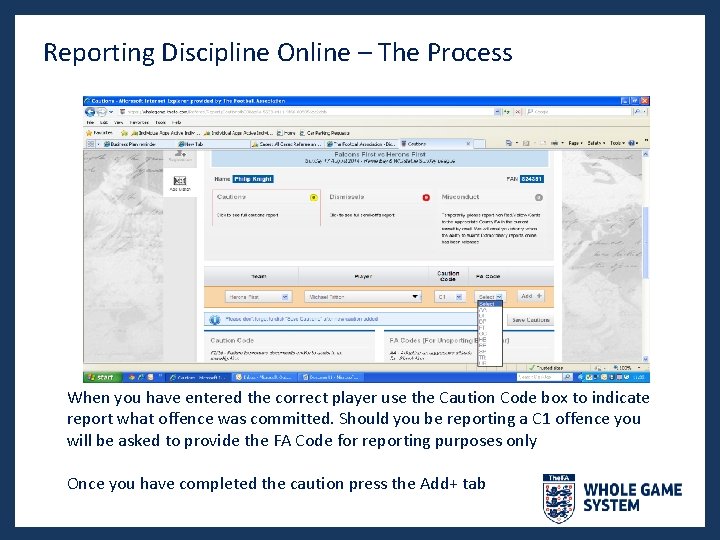The width and height of the screenshot is (720, 540).
Task: Click the page vertical scrollbar
Action: coord(645,242)
